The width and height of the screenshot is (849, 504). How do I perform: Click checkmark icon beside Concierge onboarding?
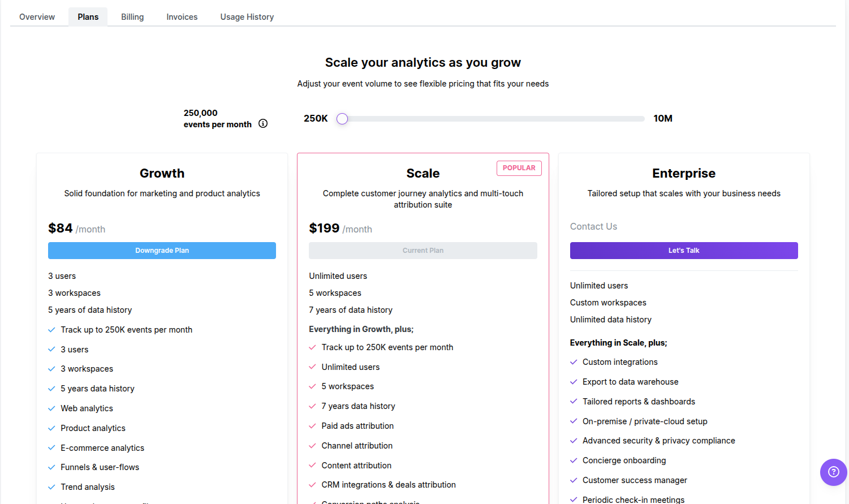(x=574, y=460)
